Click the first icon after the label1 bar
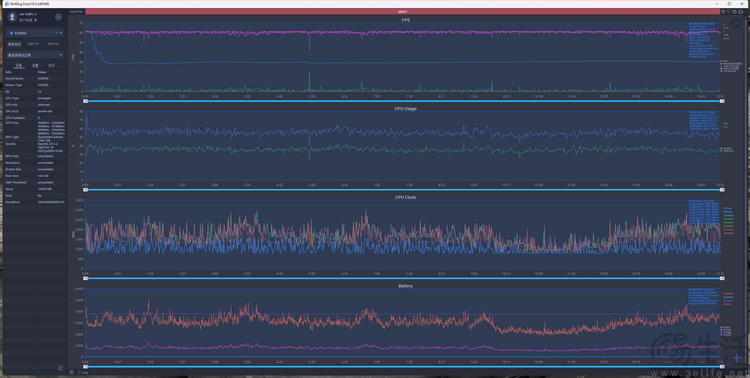The height and width of the screenshot is (378, 750). [724, 11]
